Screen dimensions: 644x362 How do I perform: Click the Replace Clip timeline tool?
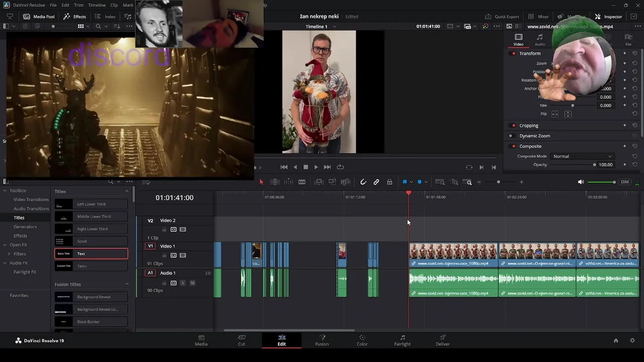click(345, 182)
